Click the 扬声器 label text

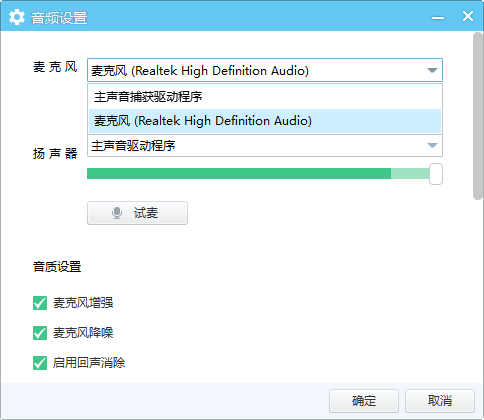tap(55, 154)
